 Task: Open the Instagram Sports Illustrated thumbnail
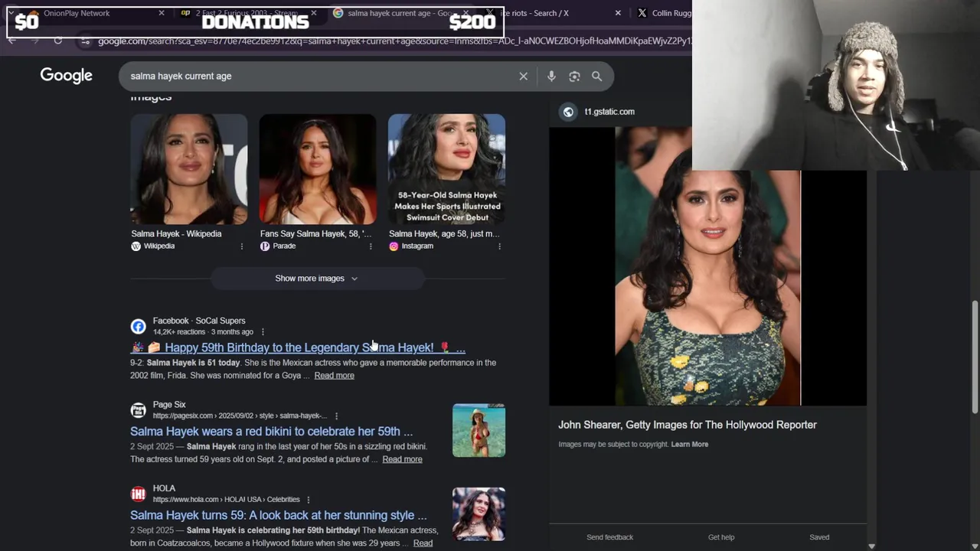(446, 169)
